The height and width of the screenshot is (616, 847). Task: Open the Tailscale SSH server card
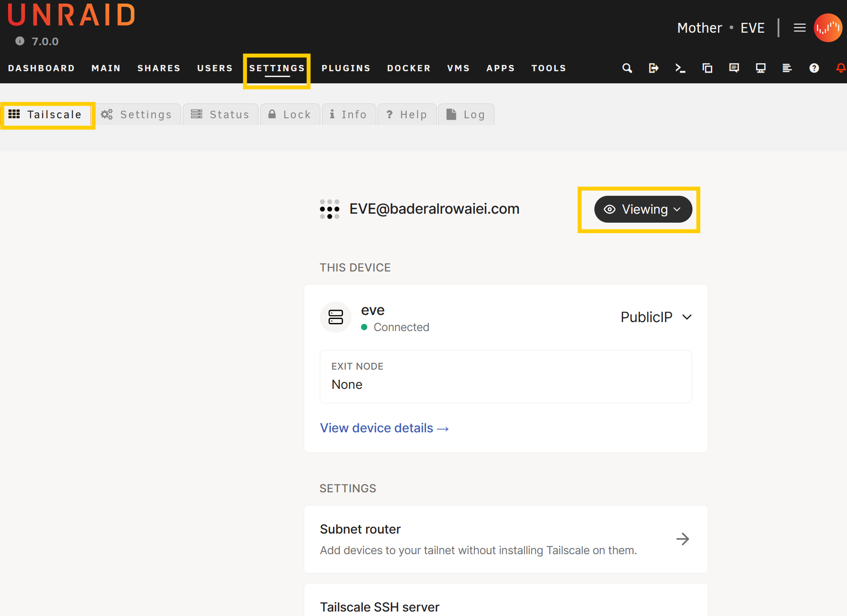click(506, 600)
